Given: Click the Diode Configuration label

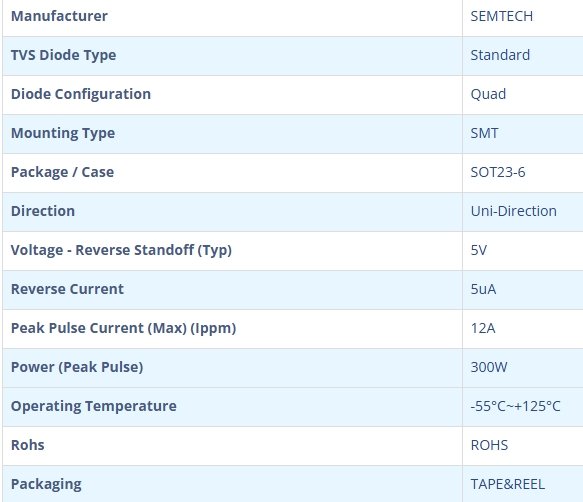Looking at the screenshot, I should point(81,94).
